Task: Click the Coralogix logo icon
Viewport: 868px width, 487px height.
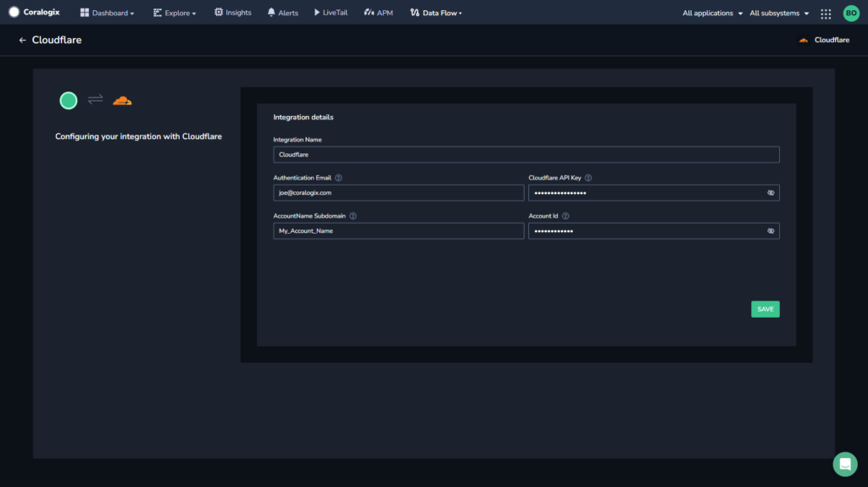Action: coord(14,12)
